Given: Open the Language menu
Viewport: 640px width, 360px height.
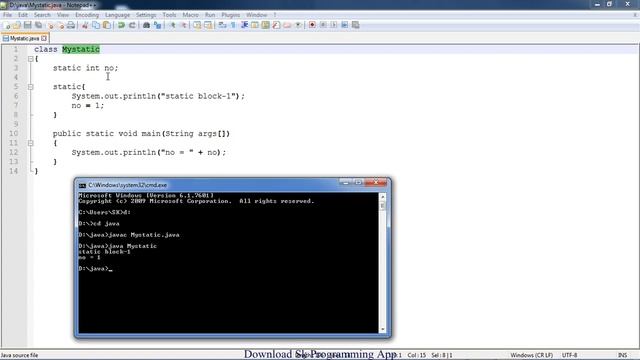Looking at the screenshot, I should point(117,15).
